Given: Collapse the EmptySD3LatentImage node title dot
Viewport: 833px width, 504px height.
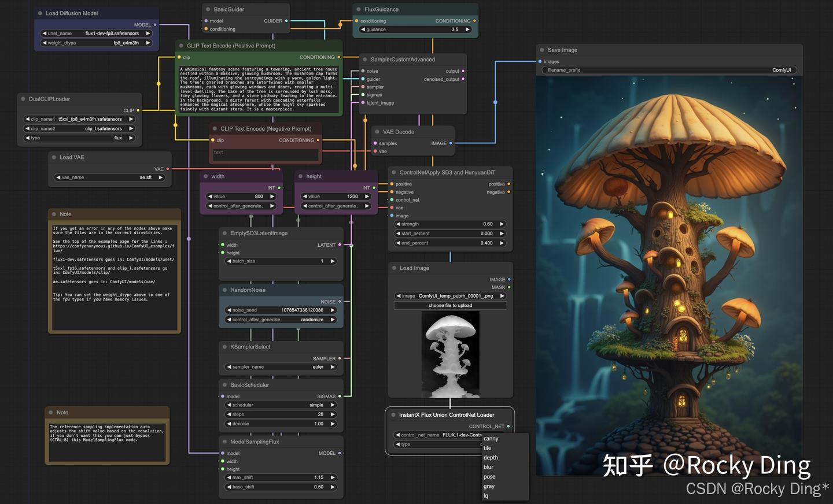Looking at the screenshot, I should [224, 233].
